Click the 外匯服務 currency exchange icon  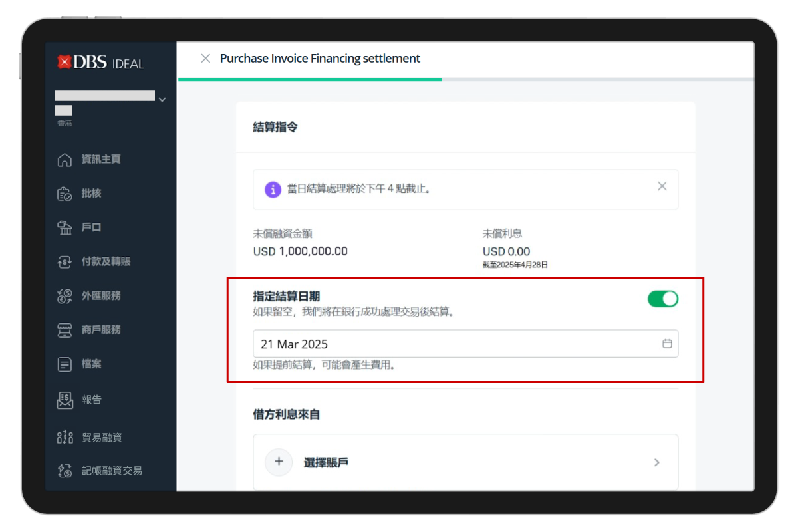(65, 296)
